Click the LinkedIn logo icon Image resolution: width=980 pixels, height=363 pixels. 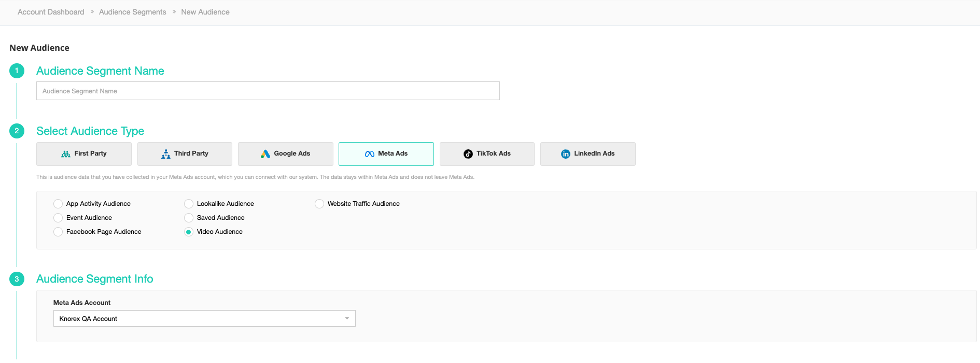point(566,154)
